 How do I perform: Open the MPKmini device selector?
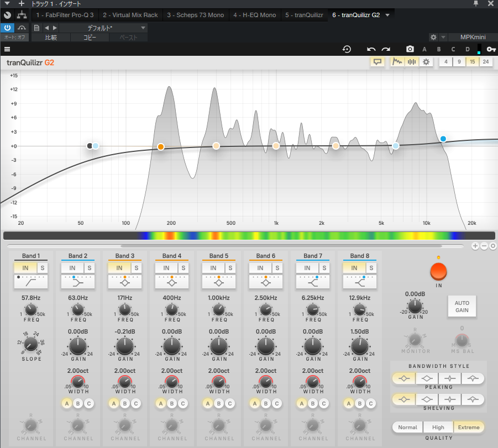473,37
